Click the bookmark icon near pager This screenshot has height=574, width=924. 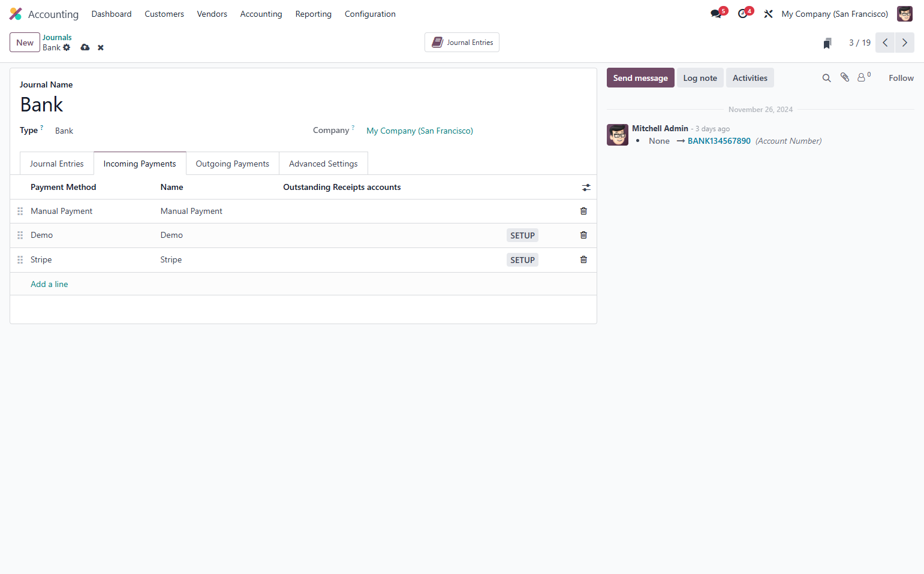(827, 43)
